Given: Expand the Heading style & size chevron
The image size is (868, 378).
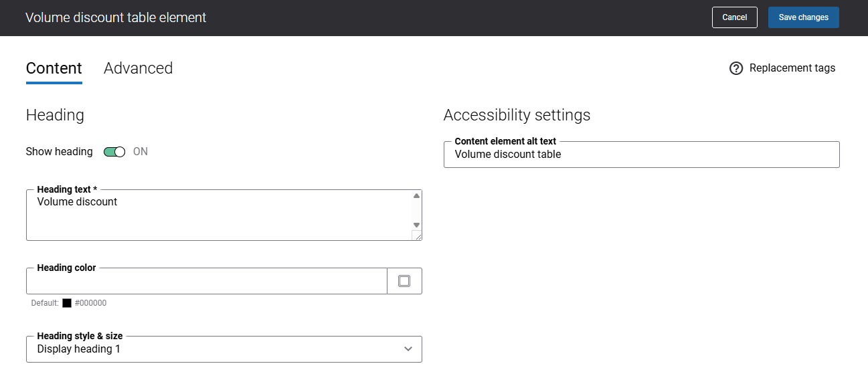Looking at the screenshot, I should coord(408,349).
